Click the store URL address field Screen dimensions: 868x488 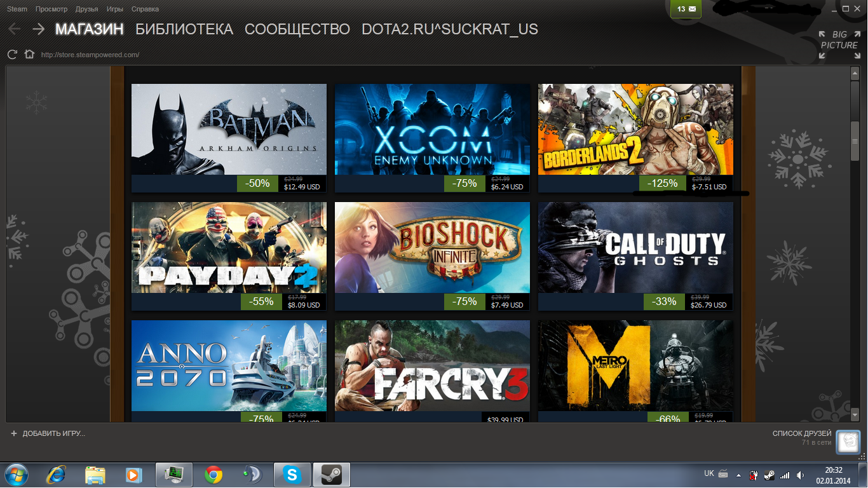pyautogui.click(x=90, y=55)
